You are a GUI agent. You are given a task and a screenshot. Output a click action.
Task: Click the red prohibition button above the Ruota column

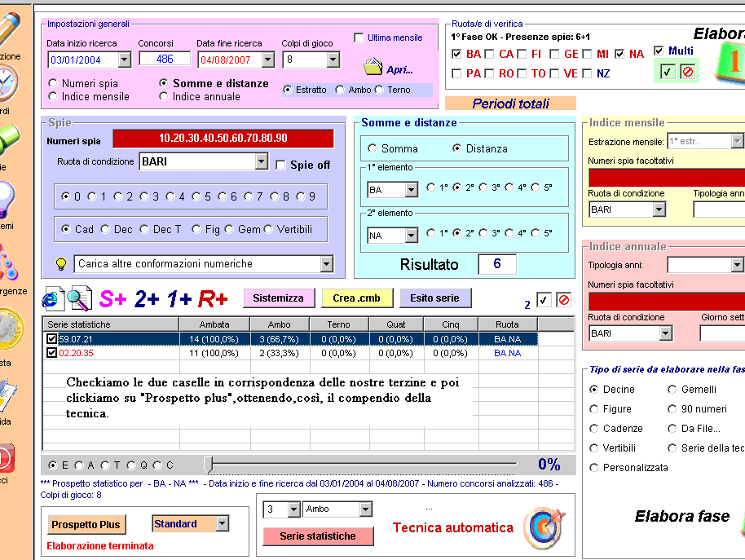563,300
